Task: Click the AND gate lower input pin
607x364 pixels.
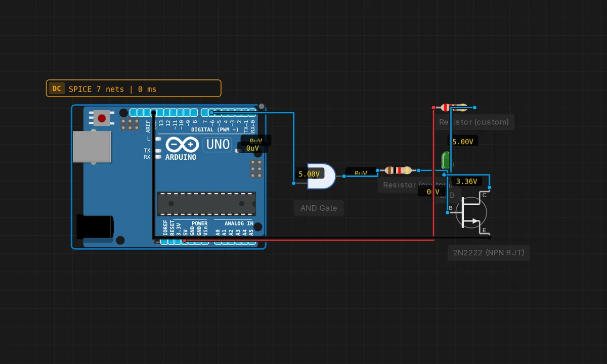Action: click(294, 183)
